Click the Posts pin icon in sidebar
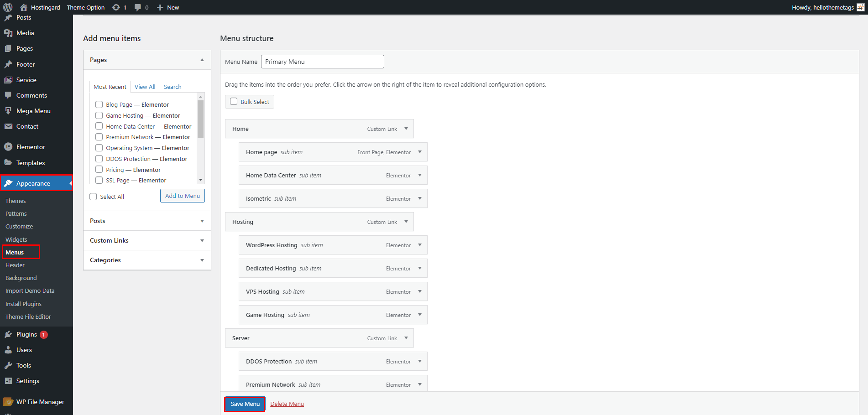This screenshot has width=868, height=415. click(x=8, y=17)
